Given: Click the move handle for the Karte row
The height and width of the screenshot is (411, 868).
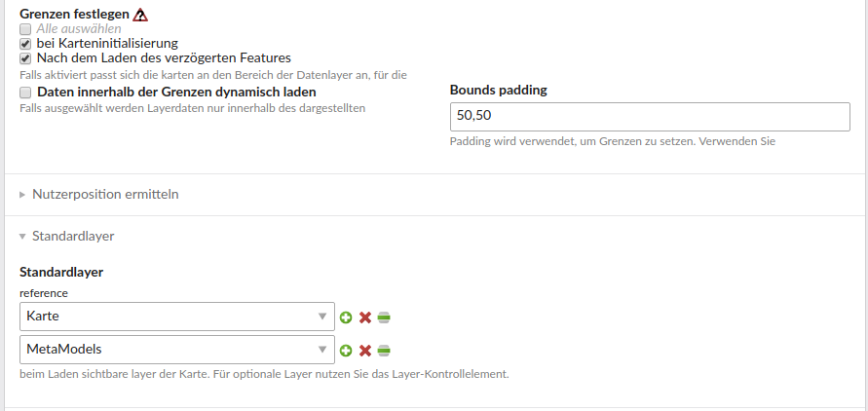Looking at the screenshot, I should [384, 317].
